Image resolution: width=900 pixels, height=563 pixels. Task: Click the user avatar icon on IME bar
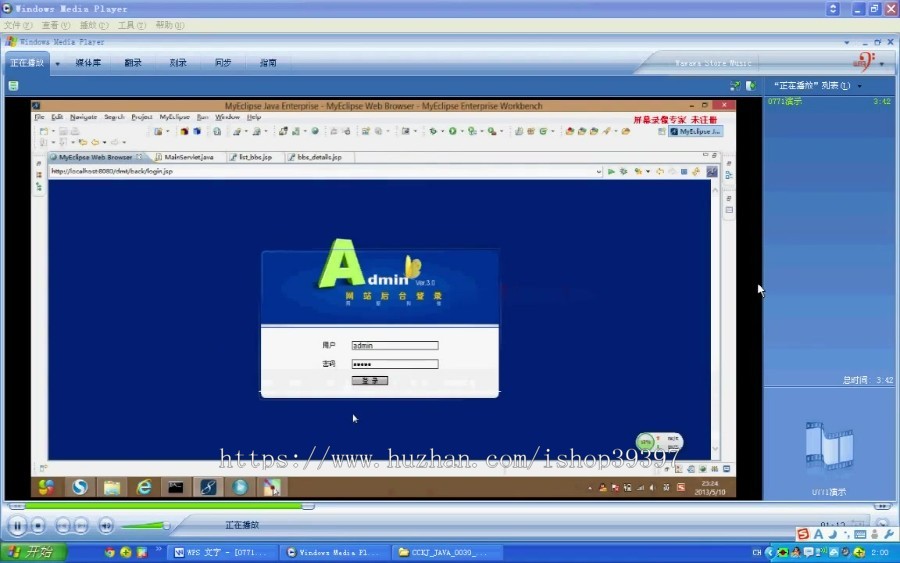[875, 534]
